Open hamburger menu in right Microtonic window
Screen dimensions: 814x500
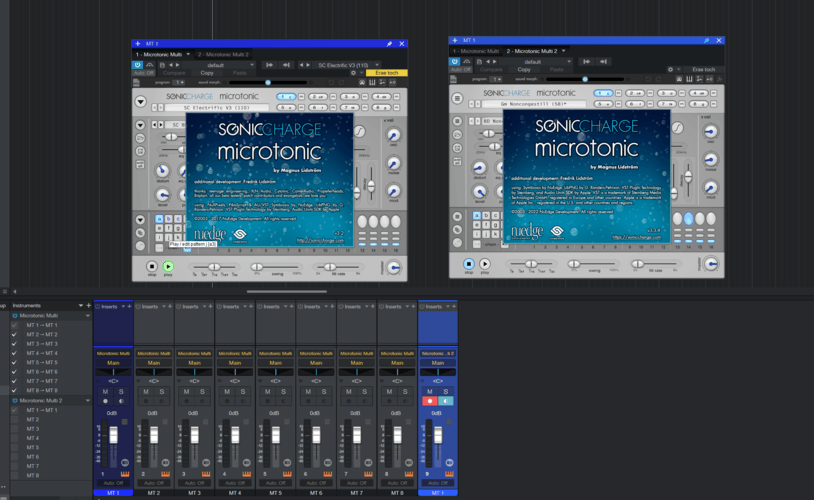(x=457, y=98)
